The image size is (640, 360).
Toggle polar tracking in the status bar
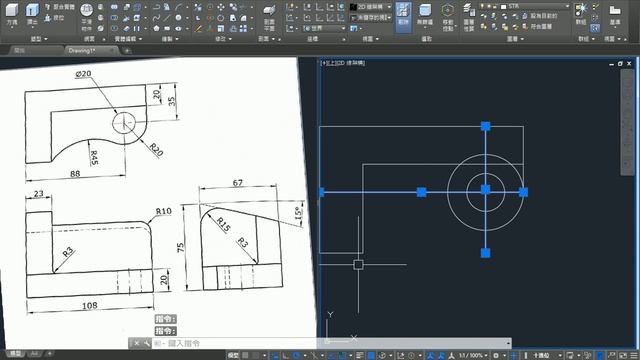click(297, 356)
